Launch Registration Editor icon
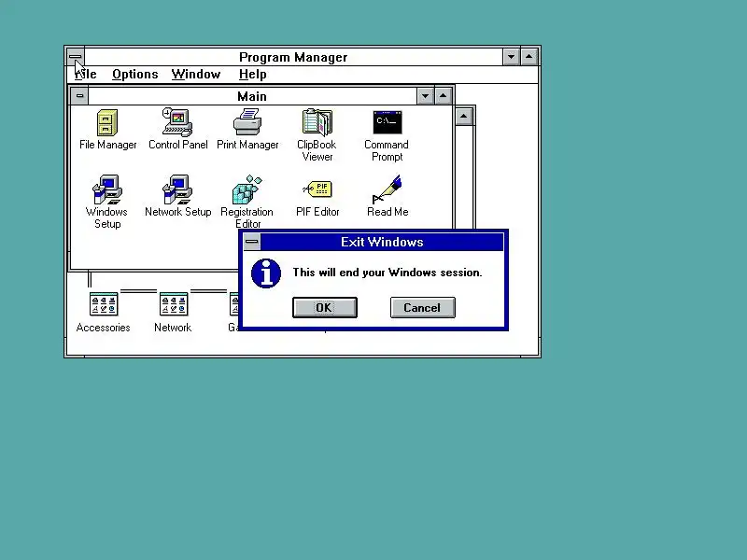The width and height of the screenshot is (747, 560). 247,189
